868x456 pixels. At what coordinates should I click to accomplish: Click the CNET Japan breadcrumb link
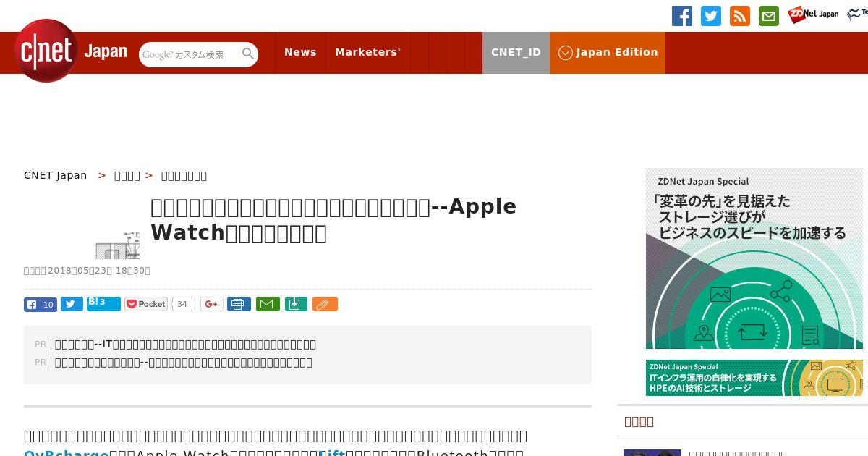click(56, 175)
